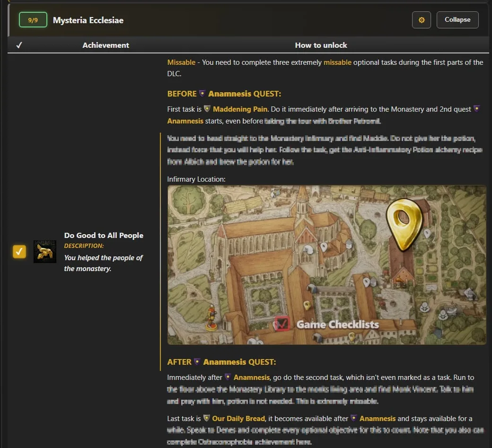Image resolution: width=492 pixels, height=448 pixels.
Task: Click the 9/9 progress badge
Action: 33,20
